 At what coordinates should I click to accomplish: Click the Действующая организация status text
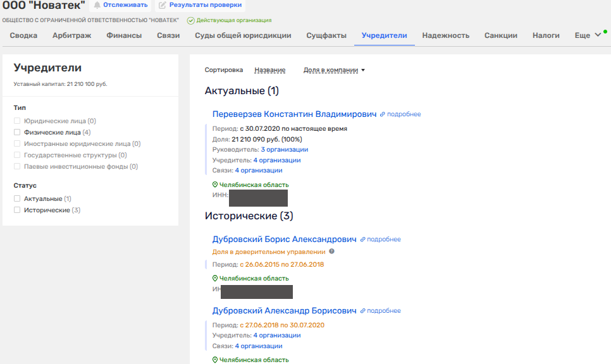234,20
